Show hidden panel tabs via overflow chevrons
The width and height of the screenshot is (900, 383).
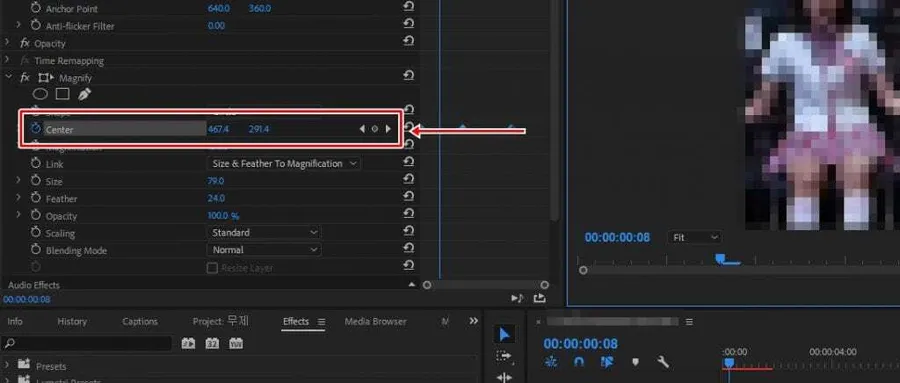(x=474, y=321)
